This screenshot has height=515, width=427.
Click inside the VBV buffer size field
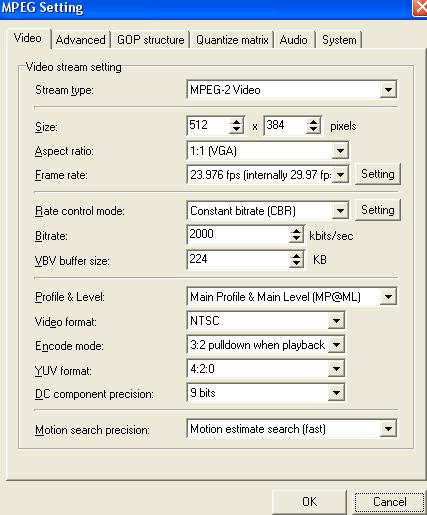tap(238, 259)
